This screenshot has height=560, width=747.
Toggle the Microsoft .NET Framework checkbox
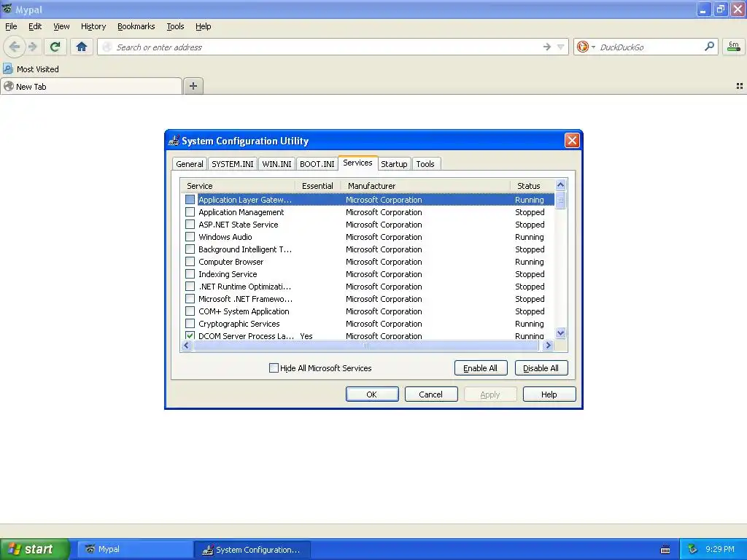click(190, 298)
